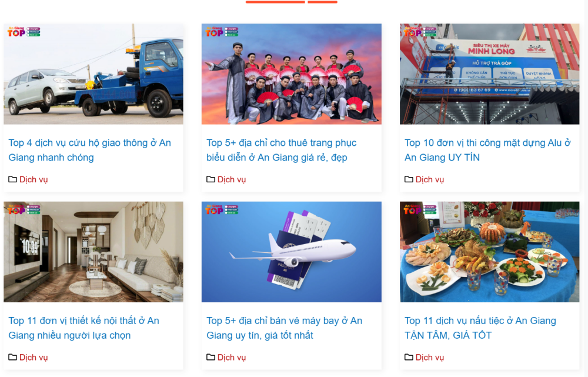This screenshot has height=377, width=588.
Task: Click An Giang TOP logo on airplane image
Action: coord(221,210)
